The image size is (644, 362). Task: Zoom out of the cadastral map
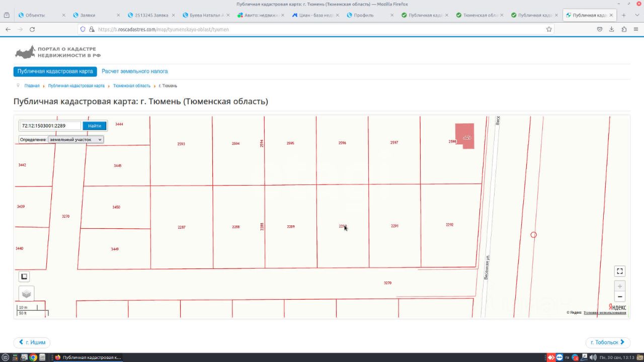[x=620, y=297]
